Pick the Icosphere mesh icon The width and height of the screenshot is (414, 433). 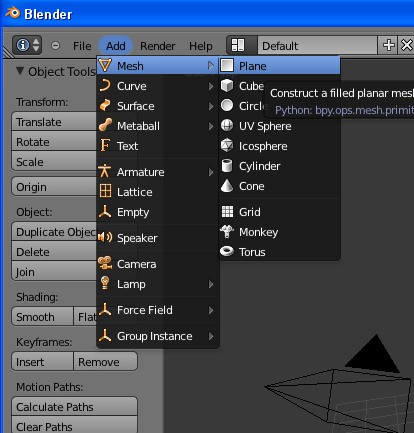coord(227,146)
